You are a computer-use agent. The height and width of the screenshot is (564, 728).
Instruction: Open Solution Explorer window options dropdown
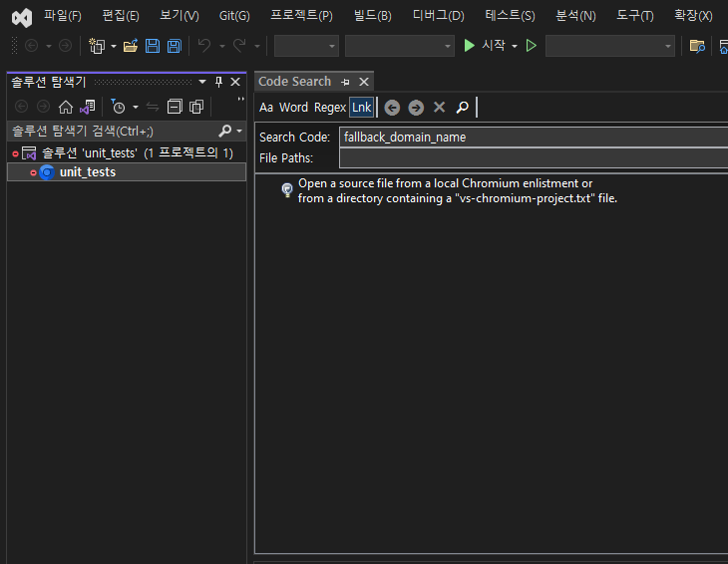202,82
